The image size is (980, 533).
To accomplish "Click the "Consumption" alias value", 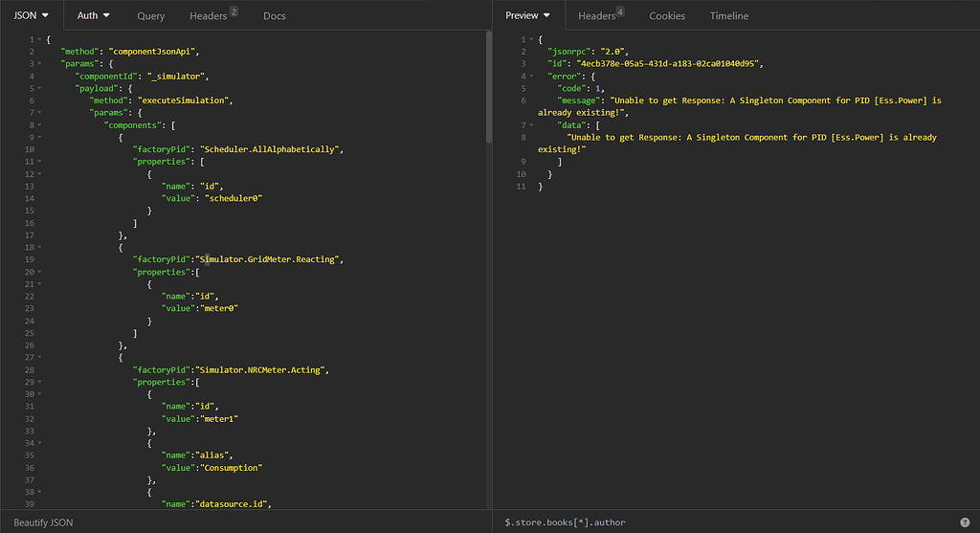I will tap(232, 467).
